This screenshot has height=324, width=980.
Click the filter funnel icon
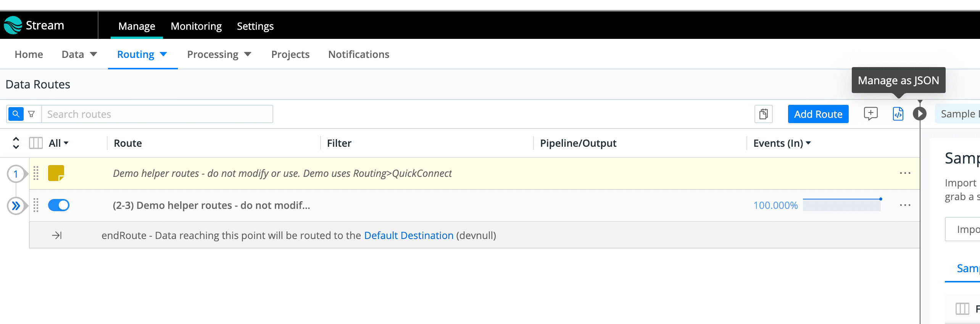tap(32, 114)
